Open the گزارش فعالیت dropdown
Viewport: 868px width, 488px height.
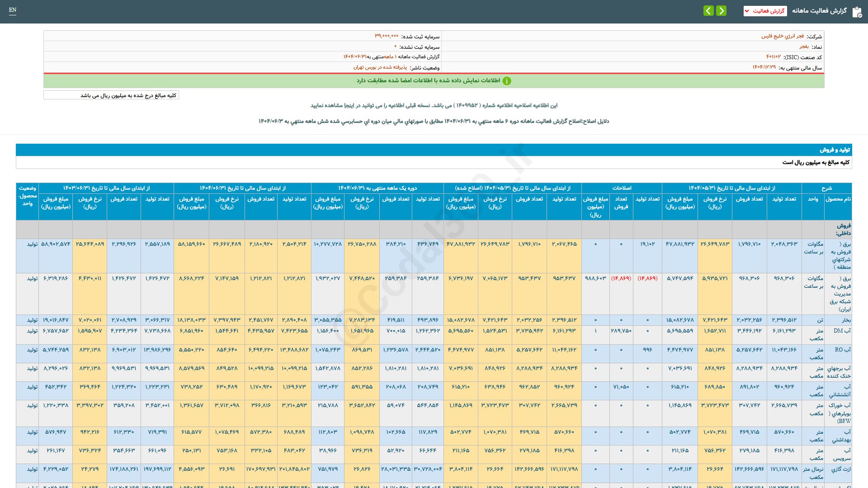click(x=765, y=11)
